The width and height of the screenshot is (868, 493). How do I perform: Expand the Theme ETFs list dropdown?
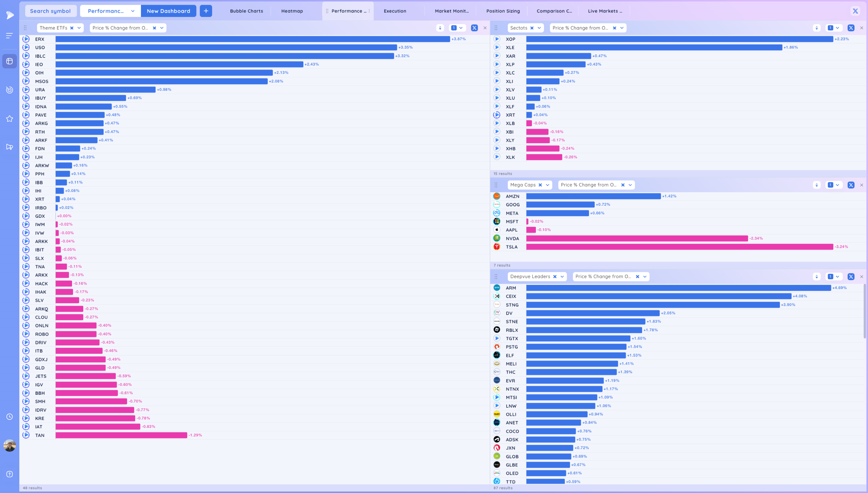(79, 28)
